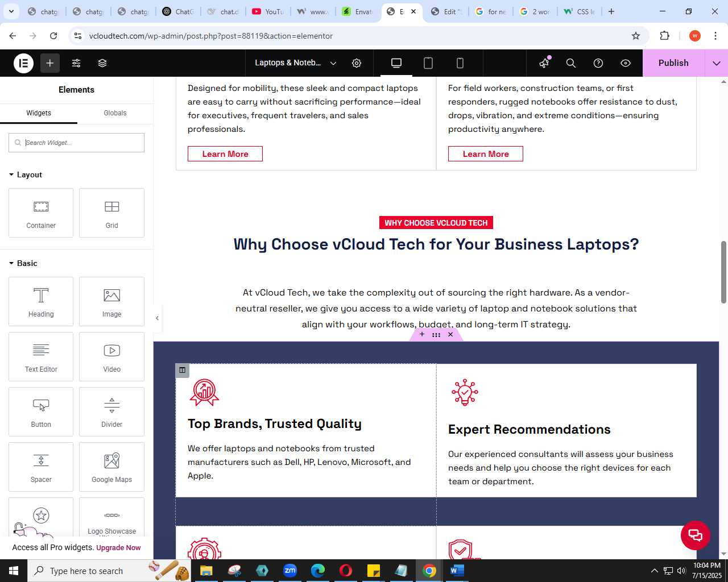The image size is (728, 582).
Task: Click the Publish button
Action: click(x=673, y=63)
